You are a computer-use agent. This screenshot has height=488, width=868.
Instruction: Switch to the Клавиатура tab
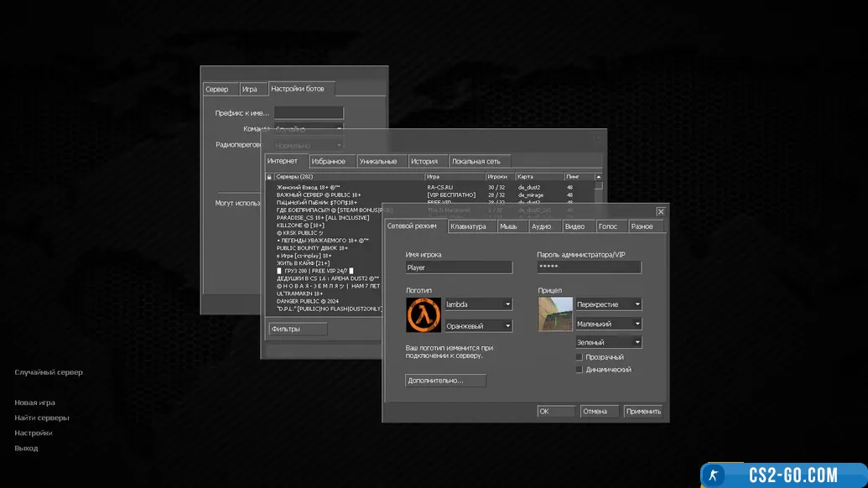pyautogui.click(x=468, y=226)
